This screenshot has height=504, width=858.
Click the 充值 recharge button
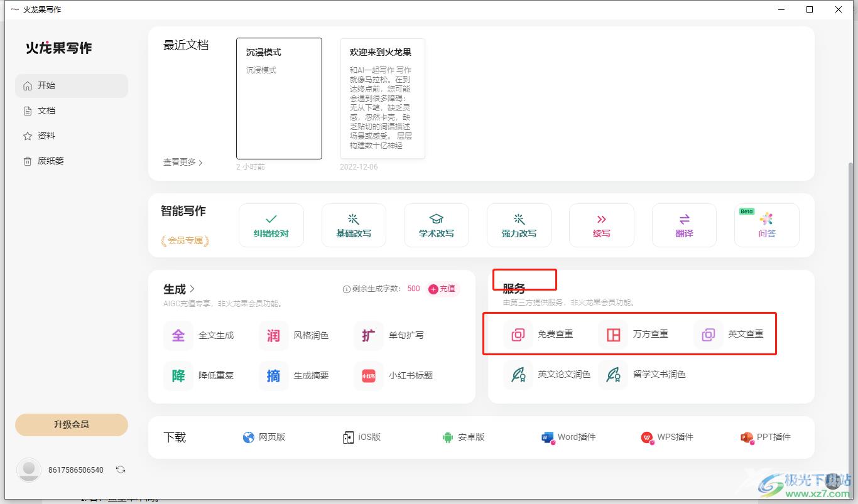pos(442,289)
